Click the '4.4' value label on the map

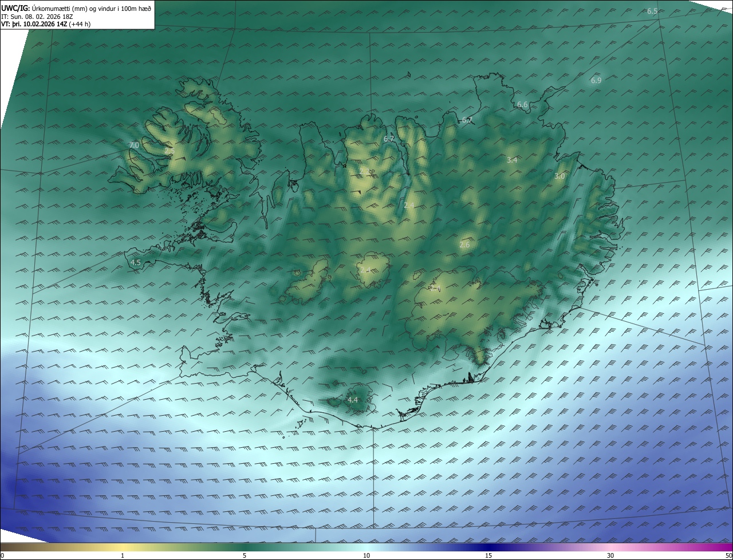pyautogui.click(x=353, y=400)
